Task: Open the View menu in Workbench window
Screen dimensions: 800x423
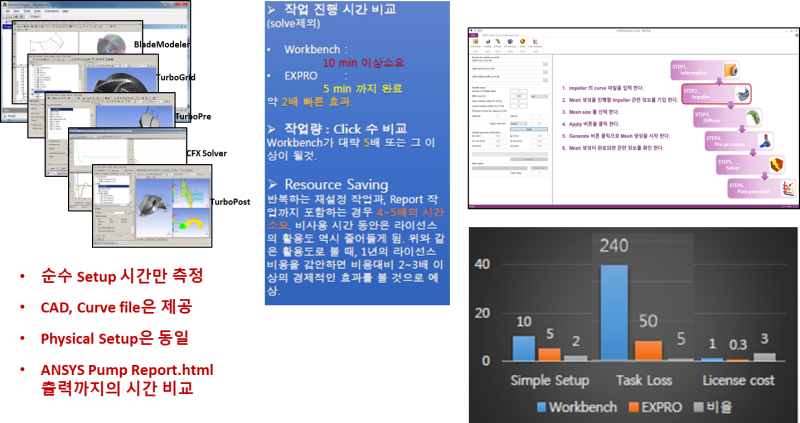Action: point(16,11)
